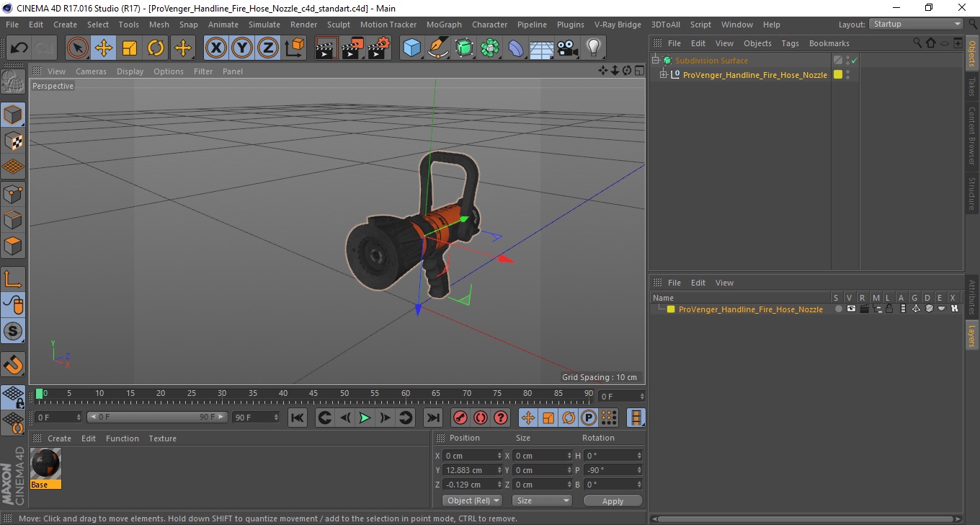Switch to Edges mode
This screenshot has height=525, width=980.
pos(13,219)
